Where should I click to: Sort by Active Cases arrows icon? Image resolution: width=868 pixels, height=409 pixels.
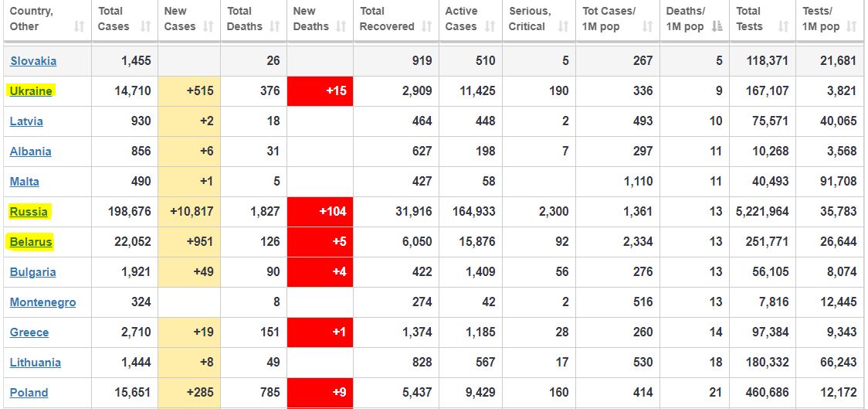pos(489,27)
